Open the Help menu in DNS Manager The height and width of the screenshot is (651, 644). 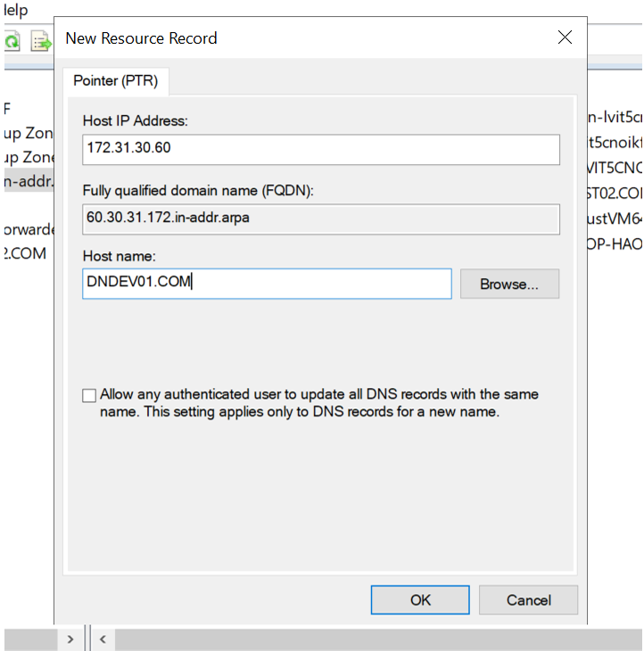click(x=16, y=10)
